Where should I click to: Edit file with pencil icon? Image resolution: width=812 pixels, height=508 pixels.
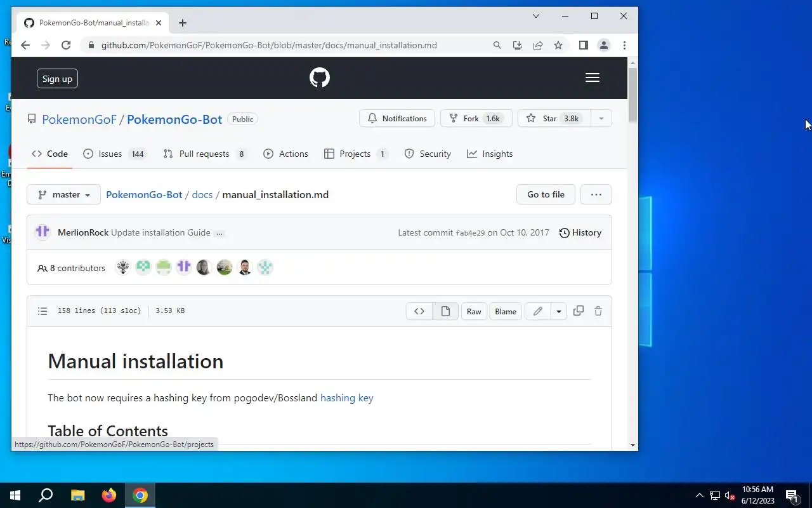[x=538, y=311]
